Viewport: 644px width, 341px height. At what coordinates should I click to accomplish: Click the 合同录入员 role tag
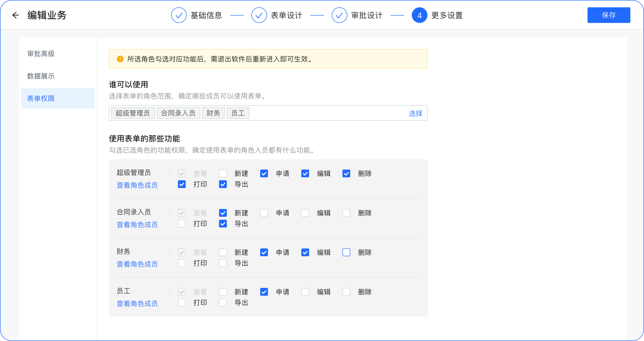178,113
